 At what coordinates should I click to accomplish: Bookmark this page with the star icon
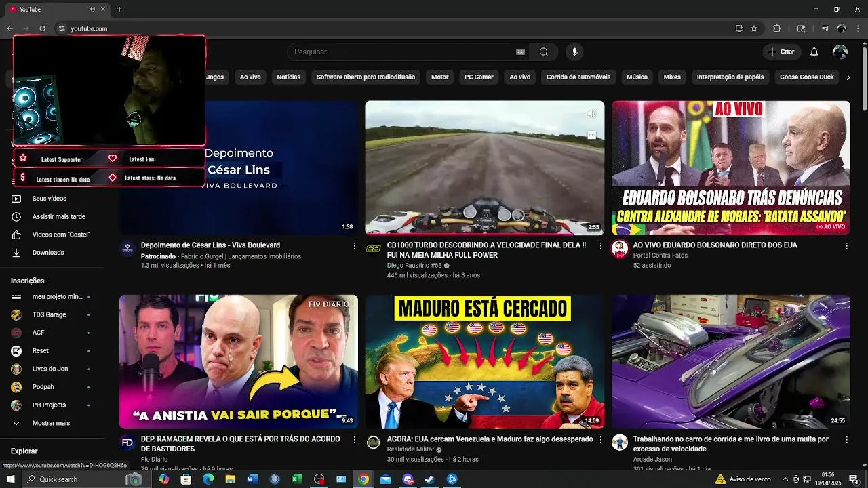click(754, 28)
